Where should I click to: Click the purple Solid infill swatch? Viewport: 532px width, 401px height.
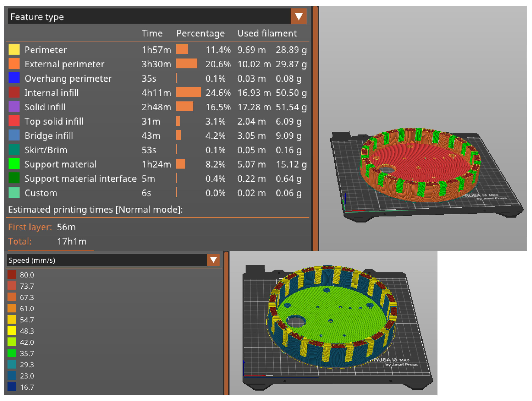point(14,107)
